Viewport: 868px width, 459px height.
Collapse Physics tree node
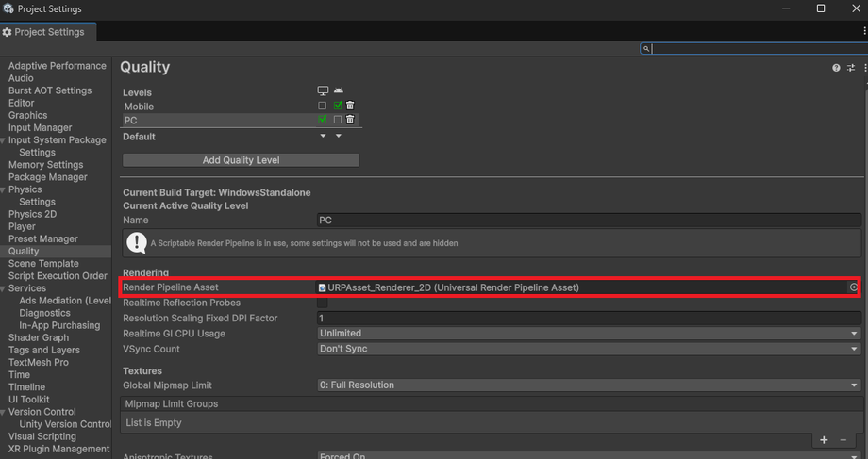tap(4, 189)
